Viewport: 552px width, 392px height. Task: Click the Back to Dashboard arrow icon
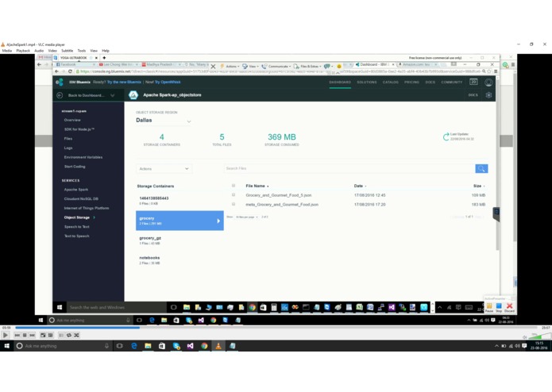[x=60, y=95]
